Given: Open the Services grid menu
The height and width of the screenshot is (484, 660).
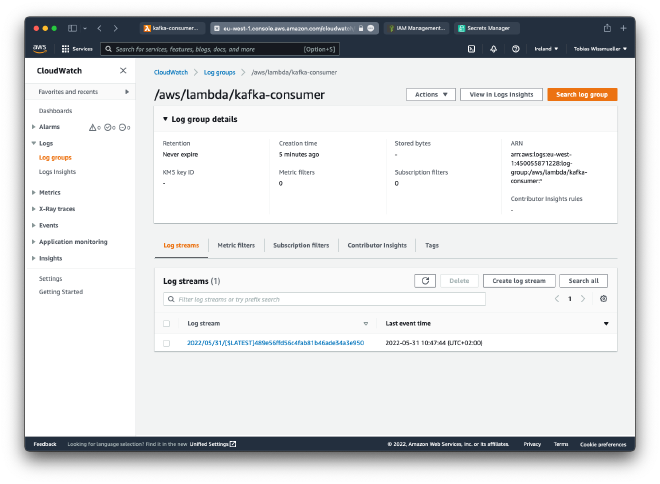Looking at the screenshot, I should tap(77, 48).
